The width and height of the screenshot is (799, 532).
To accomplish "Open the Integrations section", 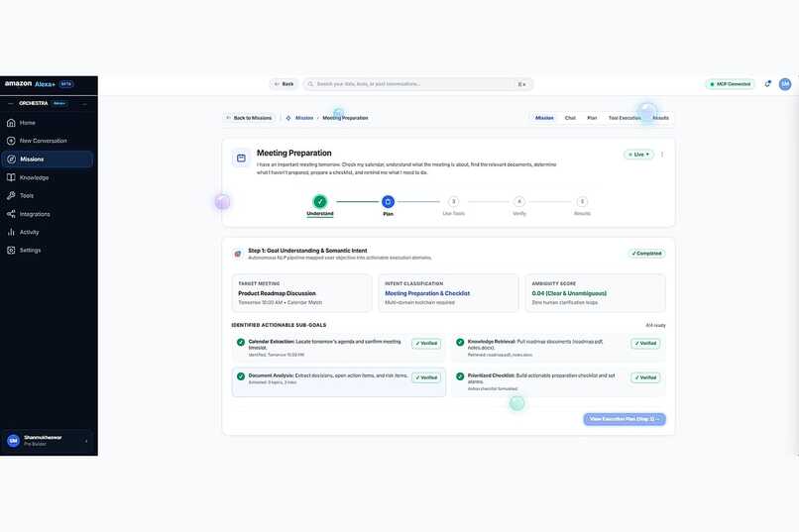I will click(x=47, y=214).
